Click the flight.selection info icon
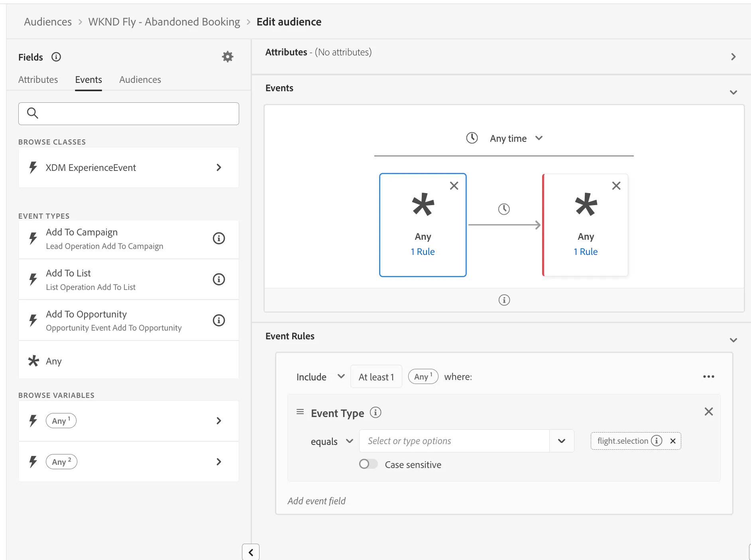751x560 pixels. tap(657, 441)
